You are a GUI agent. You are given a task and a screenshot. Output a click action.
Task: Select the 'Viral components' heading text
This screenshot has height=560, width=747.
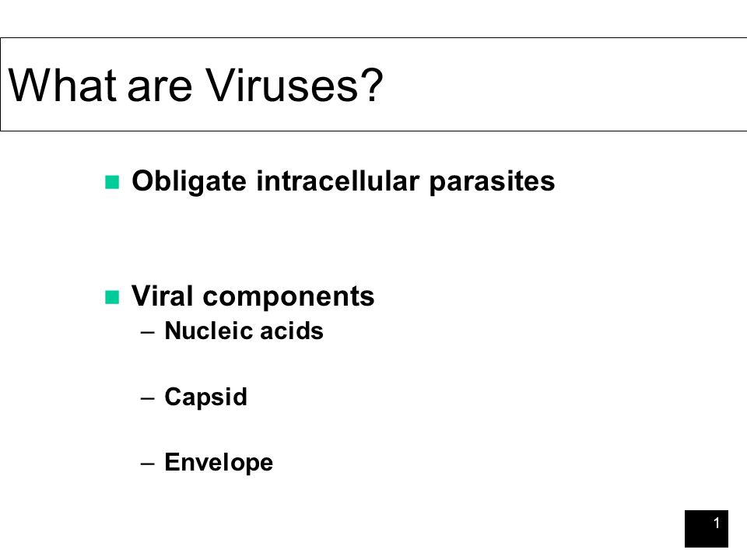pos(253,296)
